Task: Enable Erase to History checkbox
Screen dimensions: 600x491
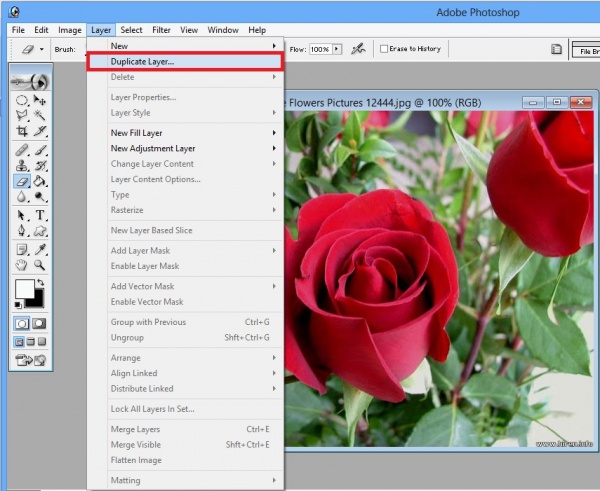Action: point(385,48)
